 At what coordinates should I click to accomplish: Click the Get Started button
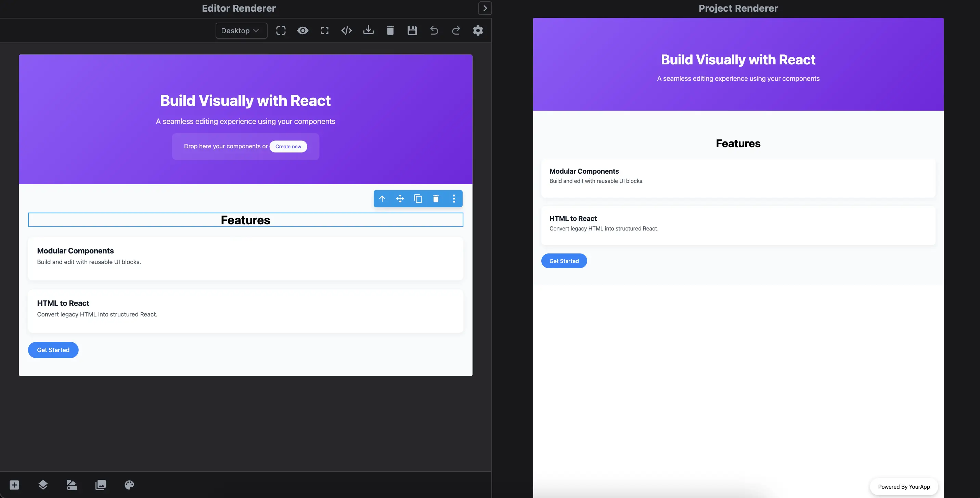point(53,349)
